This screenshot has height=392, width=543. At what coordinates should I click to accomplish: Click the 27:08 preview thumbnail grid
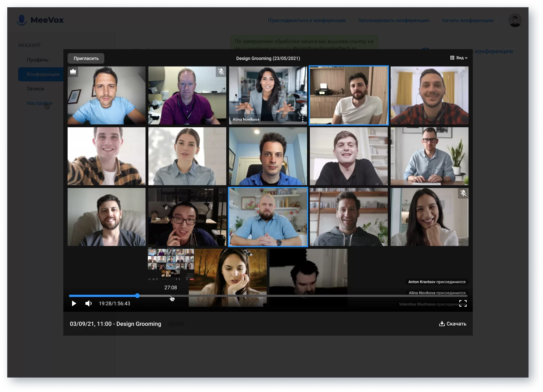coord(171,264)
